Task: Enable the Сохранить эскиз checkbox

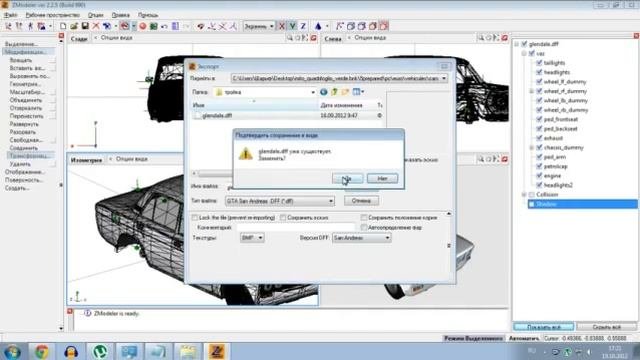Action: pos(283,218)
